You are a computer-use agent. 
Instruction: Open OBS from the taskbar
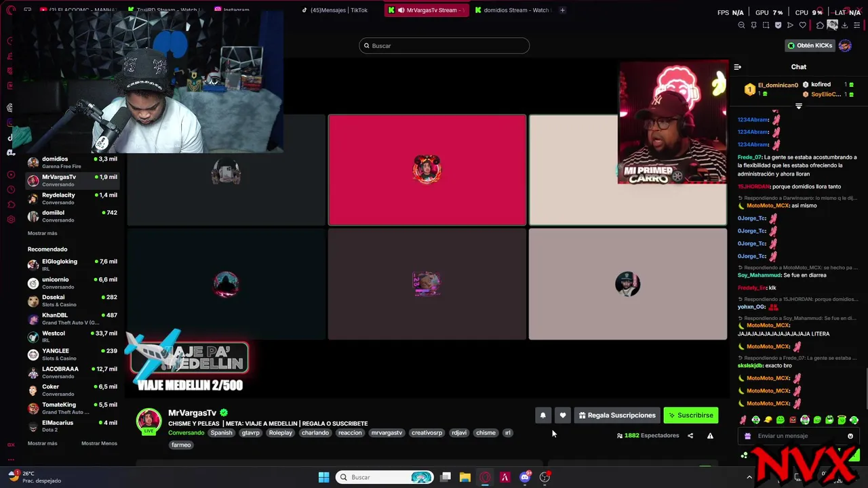point(545,477)
